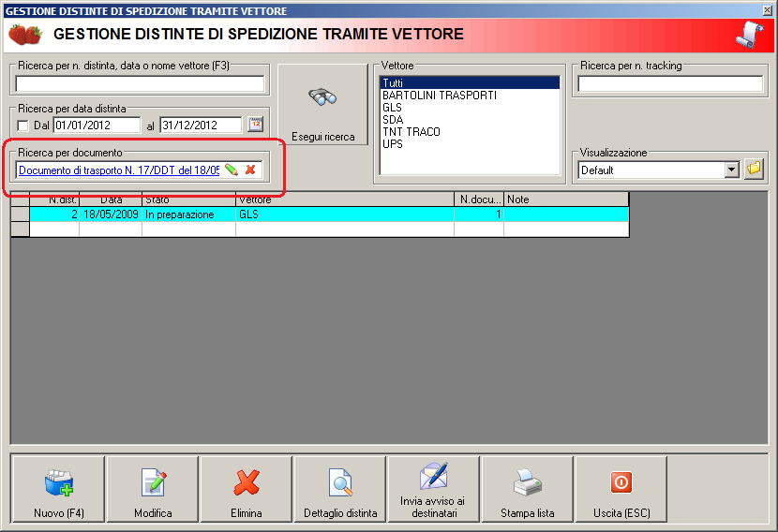
Task: Open Documento di trasporto N. 17/DDT link
Action: tap(119, 170)
